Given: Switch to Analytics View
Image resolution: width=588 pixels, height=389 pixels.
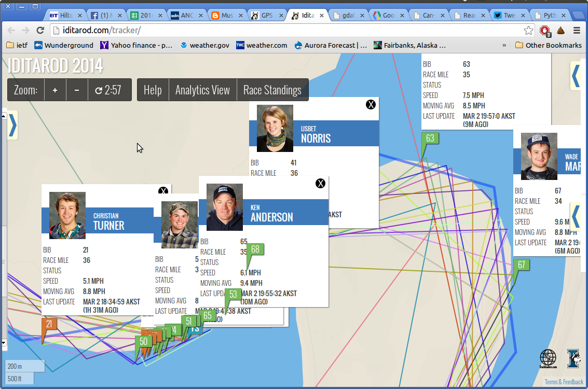Looking at the screenshot, I should [x=203, y=90].
